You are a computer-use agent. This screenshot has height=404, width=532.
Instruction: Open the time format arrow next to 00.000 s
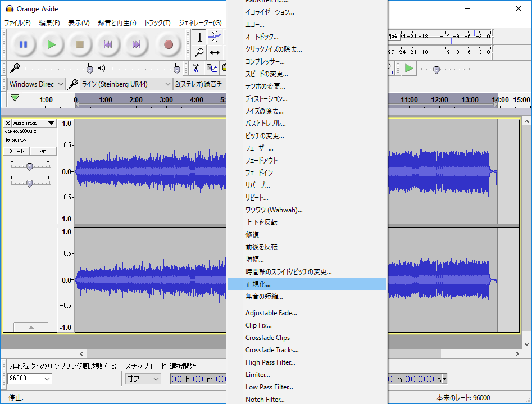[444, 379]
